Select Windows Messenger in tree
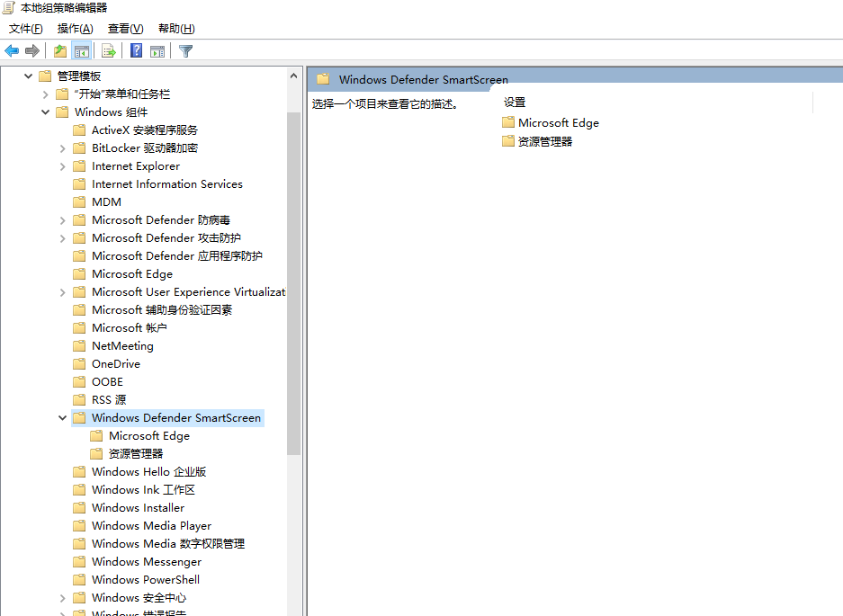The height and width of the screenshot is (616, 843). [147, 562]
